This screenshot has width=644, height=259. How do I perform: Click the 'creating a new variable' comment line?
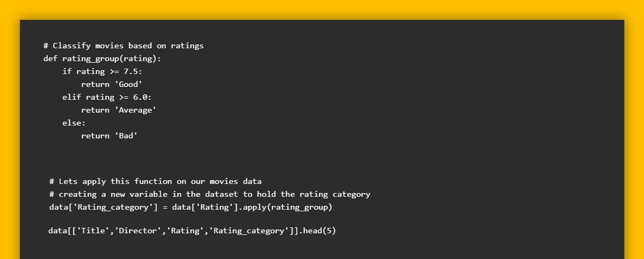[209, 194]
